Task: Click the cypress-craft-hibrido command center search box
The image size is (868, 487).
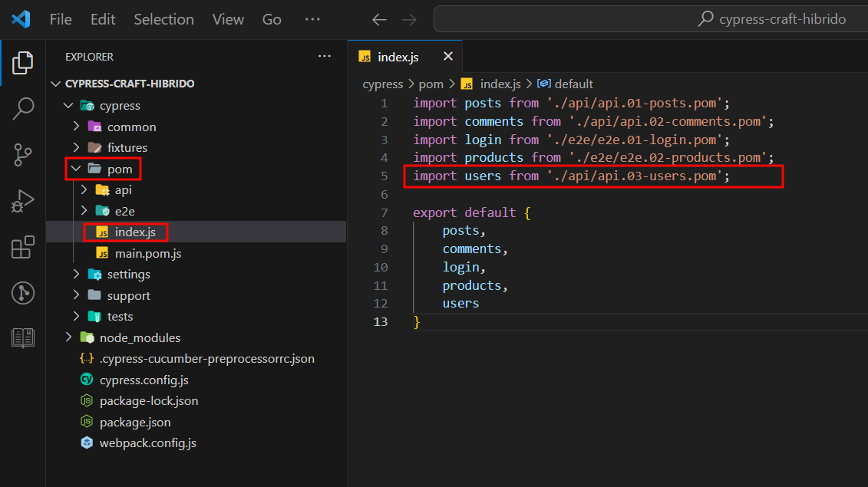Action: click(651, 19)
